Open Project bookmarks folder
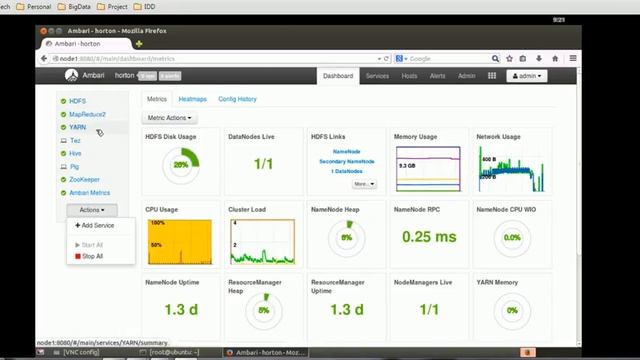The height and width of the screenshot is (360, 640). click(112, 7)
